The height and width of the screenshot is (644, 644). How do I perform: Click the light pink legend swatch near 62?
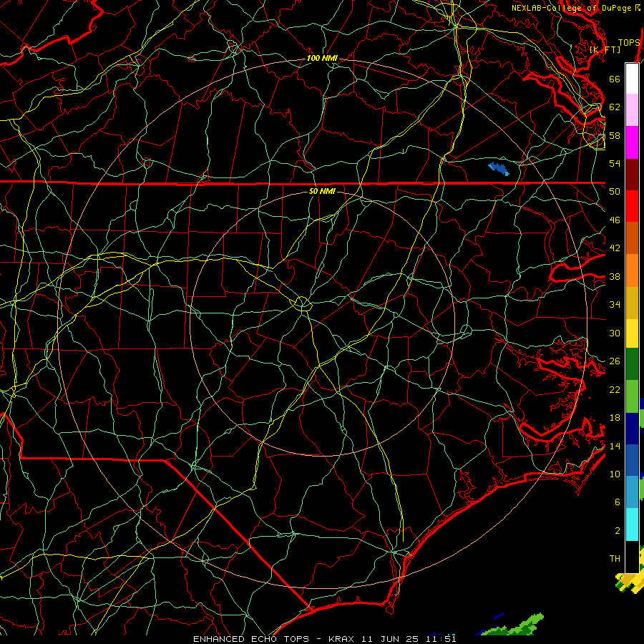[632, 110]
